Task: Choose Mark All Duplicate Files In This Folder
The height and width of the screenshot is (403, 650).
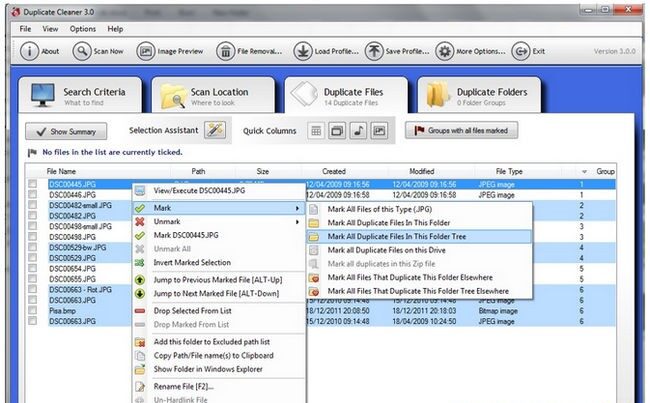Action: (419, 223)
